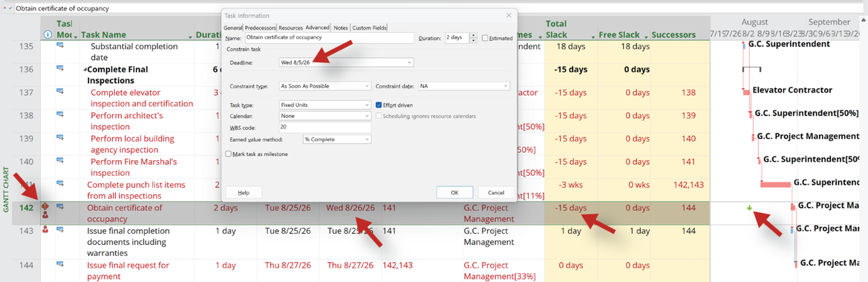Click the WBS code input field
Screen dimensions: 868x282
pyautogui.click(x=324, y=128)
